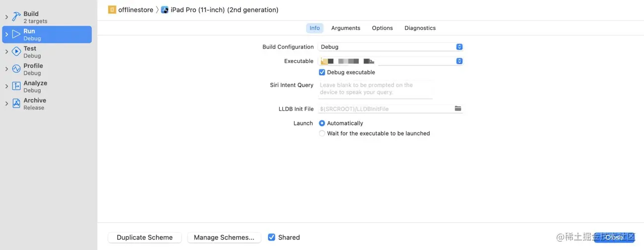The image size is (644, 250).
Task: Click the Siri Intent Query text field
Action: tap(375, 89)
